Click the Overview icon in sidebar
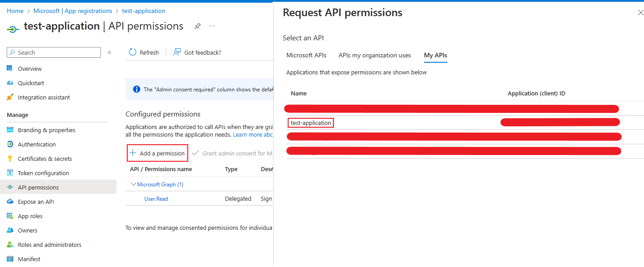The width and height of the screenshot is (644, 267). 10,69
